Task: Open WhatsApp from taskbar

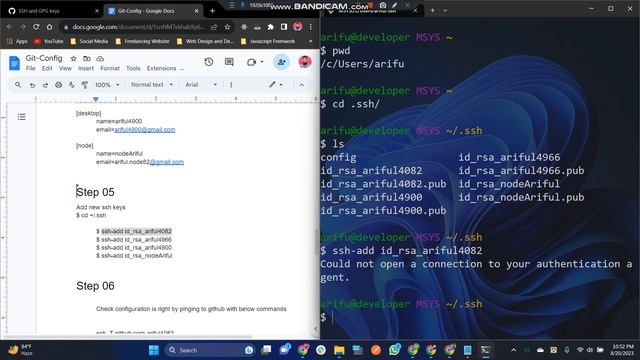Action: 394,350
